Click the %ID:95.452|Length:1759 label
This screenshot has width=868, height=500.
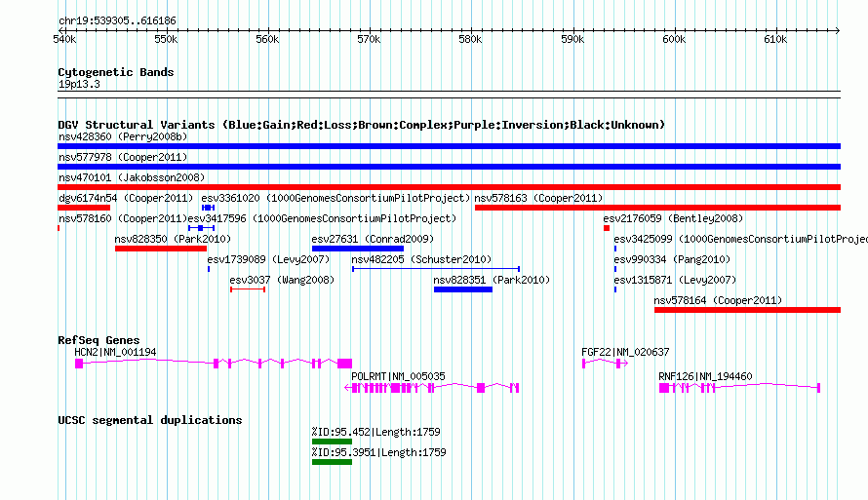[375, 432]
